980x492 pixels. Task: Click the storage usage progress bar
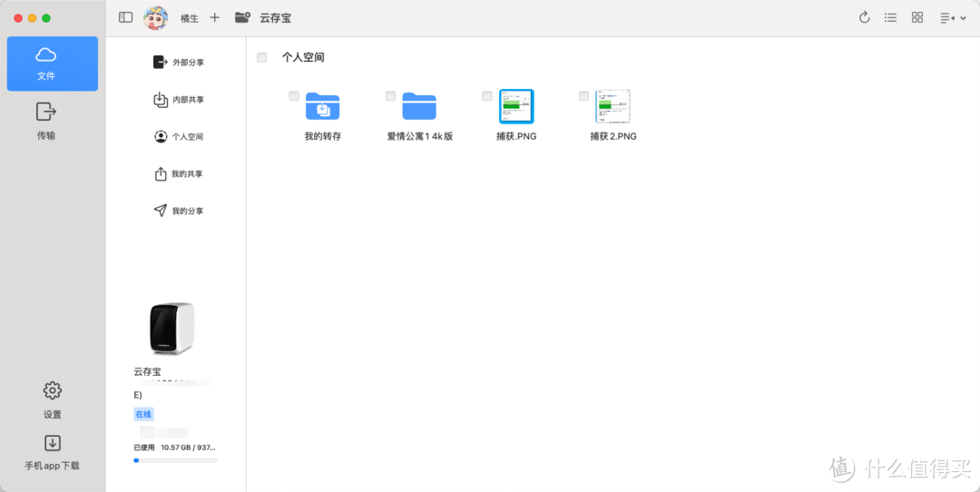[x=176, y=460]
